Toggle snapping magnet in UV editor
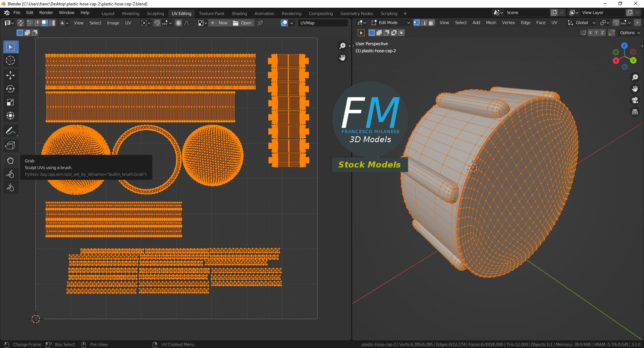644x348 pixels. (157, 23)
